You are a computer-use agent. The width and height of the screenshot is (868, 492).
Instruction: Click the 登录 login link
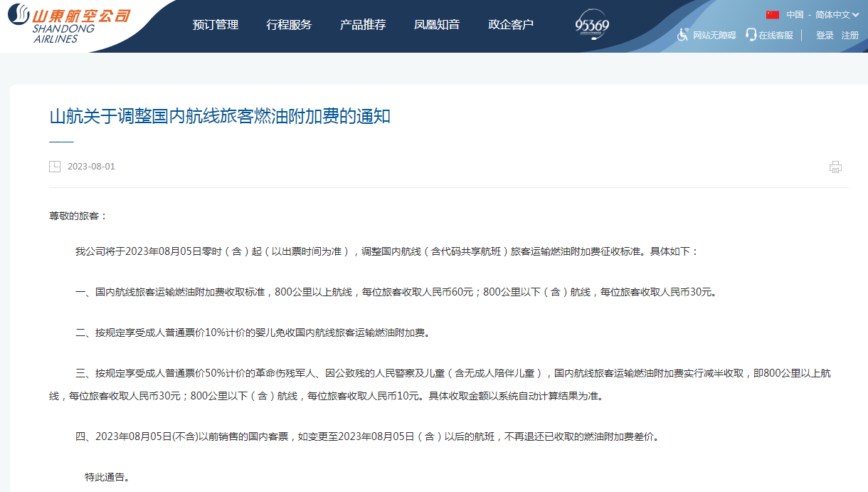(825, 35)
